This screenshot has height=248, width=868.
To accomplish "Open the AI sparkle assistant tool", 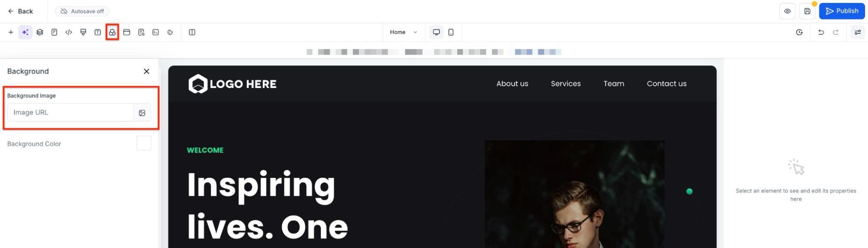I will 25,32.
